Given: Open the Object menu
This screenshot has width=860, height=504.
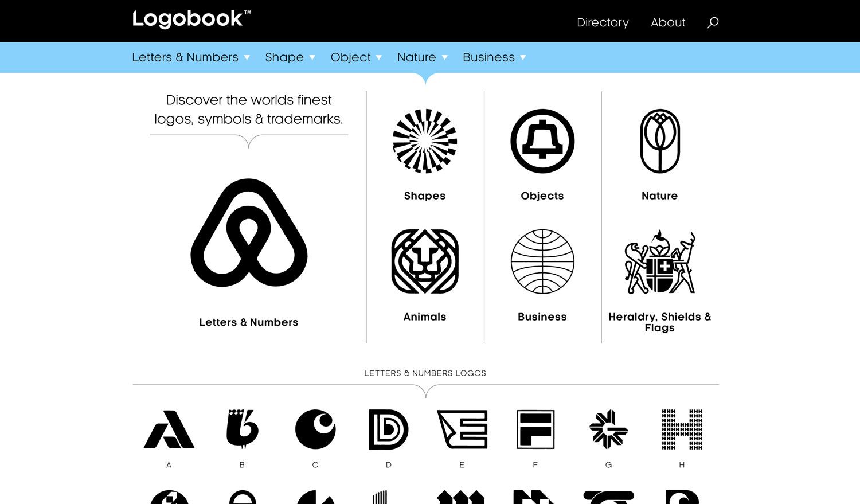Looking at the screenshot, I should click(x=351, y=57).
